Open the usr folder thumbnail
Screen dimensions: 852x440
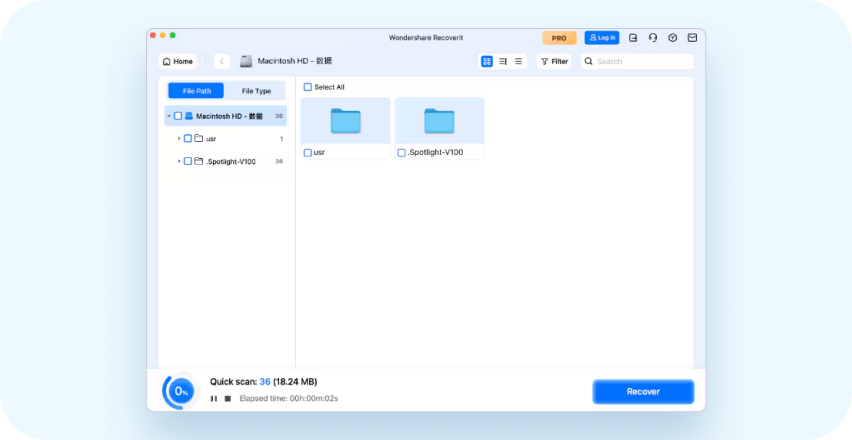coord(346,121)
